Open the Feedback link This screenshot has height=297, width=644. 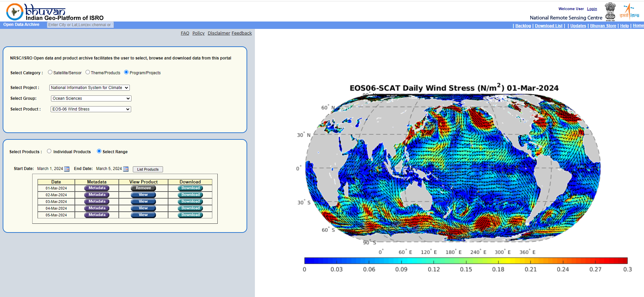[x=241, y=33]
